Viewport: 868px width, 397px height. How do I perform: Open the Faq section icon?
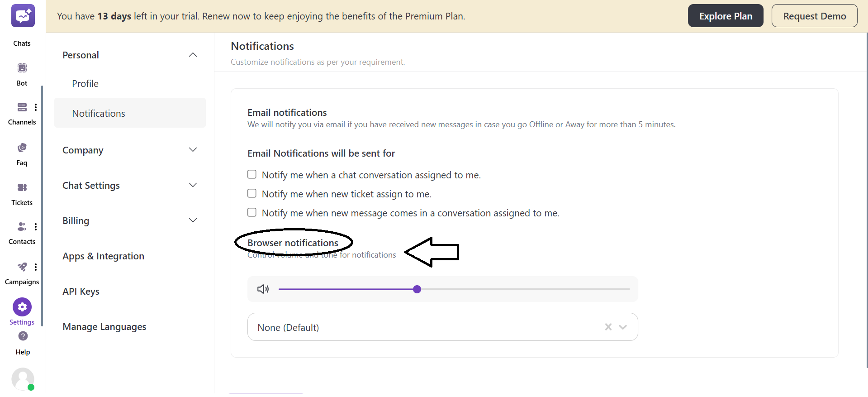(22, 148)
